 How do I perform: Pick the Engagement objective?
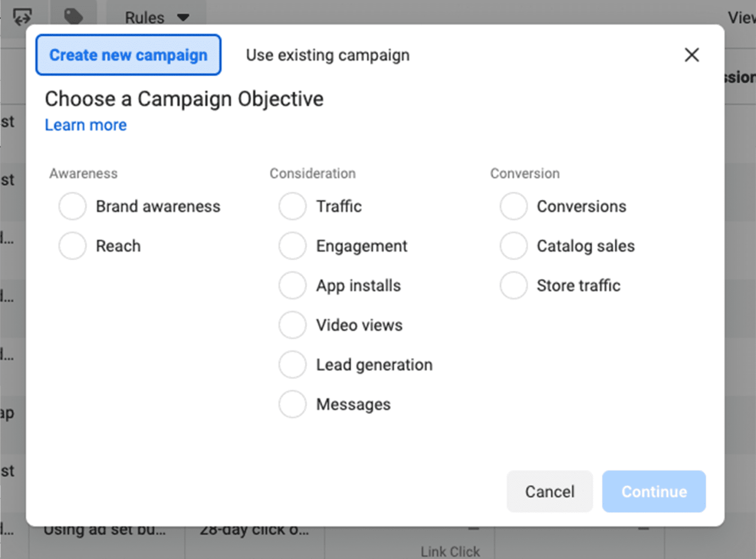[292, 246]
